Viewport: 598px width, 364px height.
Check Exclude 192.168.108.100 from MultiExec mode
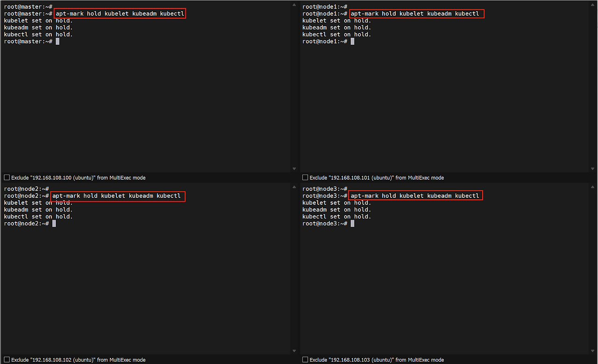pyautogui.click(x=7, y=178)
